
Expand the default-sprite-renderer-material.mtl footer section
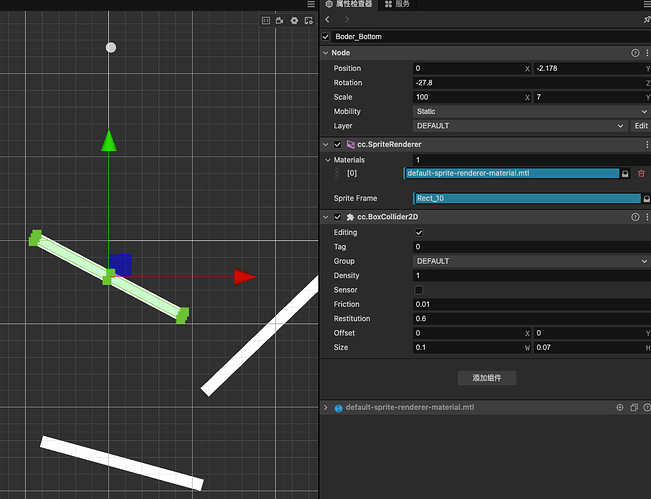click(x=326, y=408)
